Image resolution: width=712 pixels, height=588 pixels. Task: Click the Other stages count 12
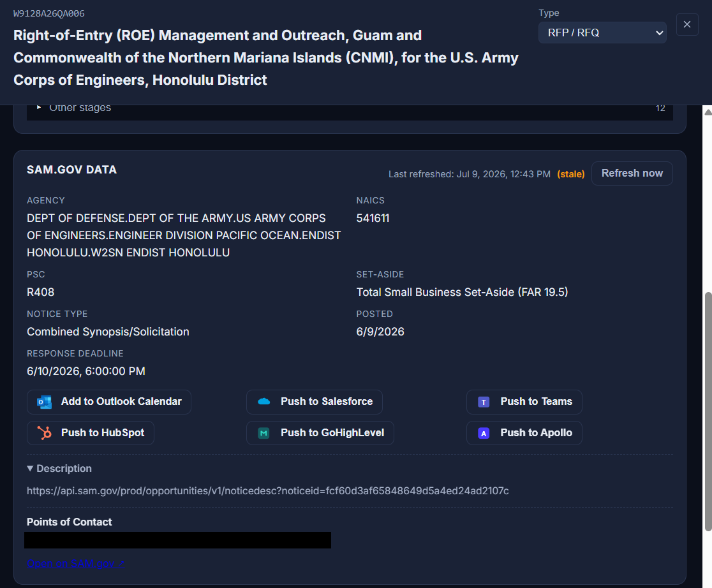pos(660,108)
